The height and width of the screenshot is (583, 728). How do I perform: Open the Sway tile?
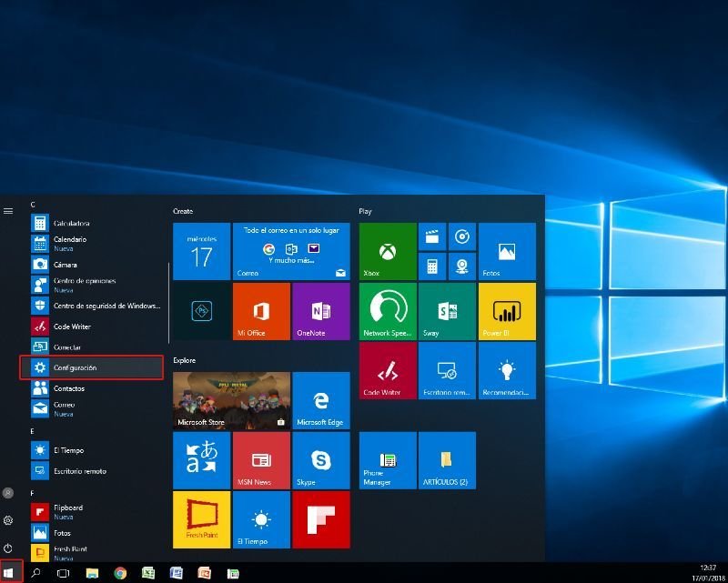coord(447,311)
